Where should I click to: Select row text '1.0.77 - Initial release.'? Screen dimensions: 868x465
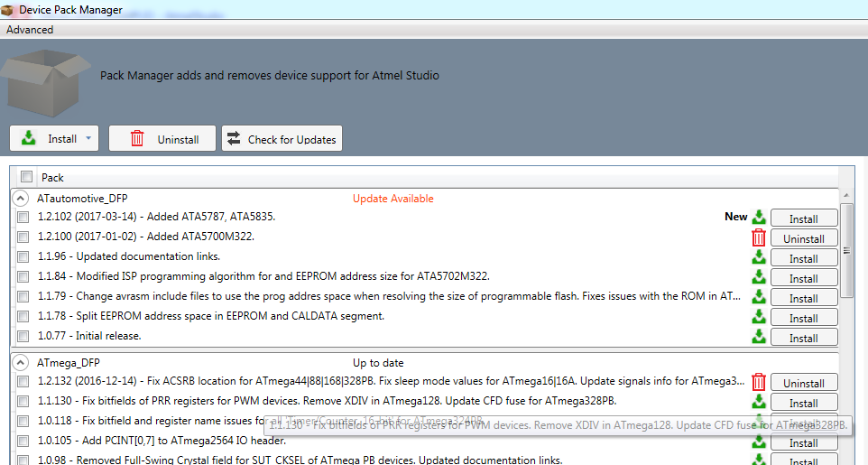pos(89,335)
